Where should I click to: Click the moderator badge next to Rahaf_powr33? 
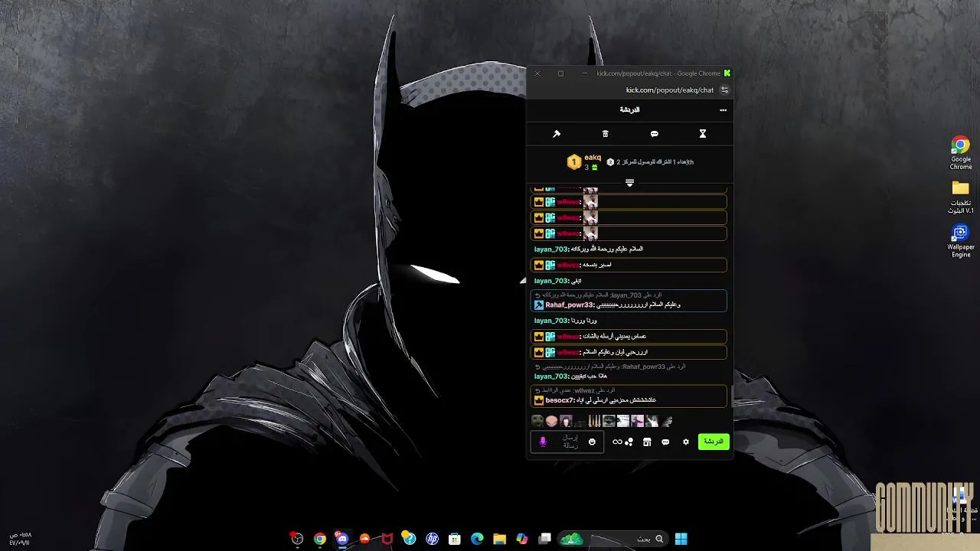pos(538,305)
